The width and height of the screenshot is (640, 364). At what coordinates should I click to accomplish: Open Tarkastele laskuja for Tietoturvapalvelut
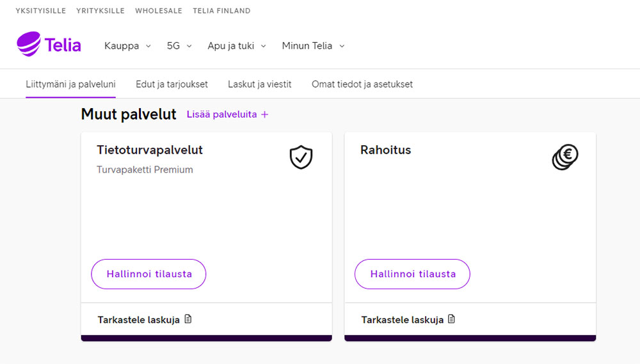(145, 319)
